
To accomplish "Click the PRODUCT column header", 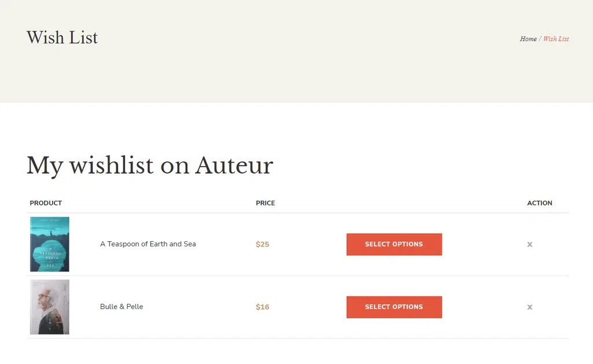I will (46, 203).
